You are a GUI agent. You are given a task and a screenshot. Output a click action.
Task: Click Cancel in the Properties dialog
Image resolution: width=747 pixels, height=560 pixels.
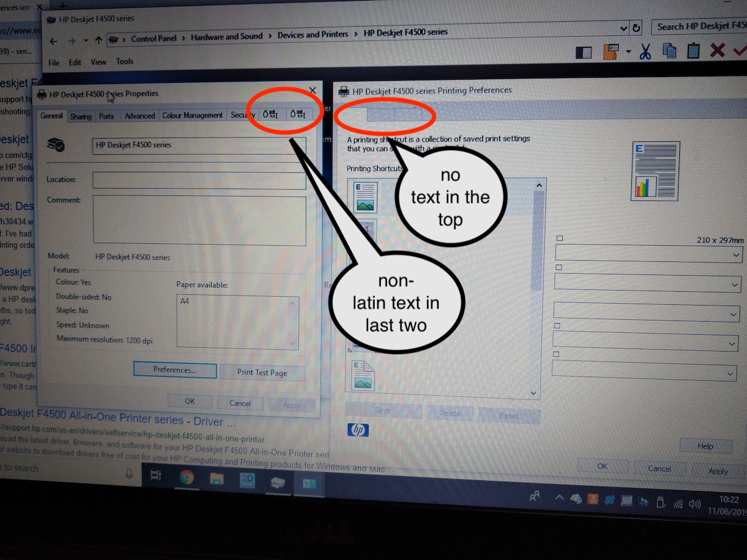pyautogui.click(x=240, y=403)
